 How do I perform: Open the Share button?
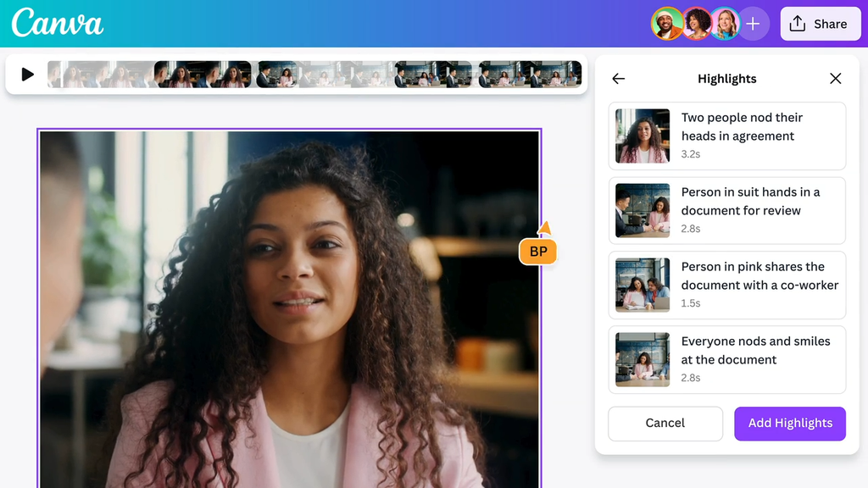pos(821,24)
